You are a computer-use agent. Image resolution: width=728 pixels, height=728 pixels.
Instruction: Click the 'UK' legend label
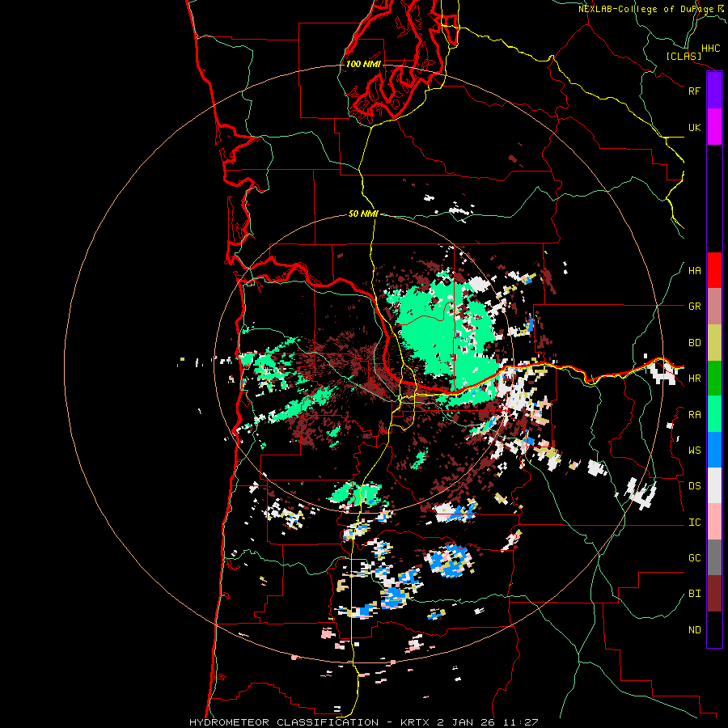694,127
